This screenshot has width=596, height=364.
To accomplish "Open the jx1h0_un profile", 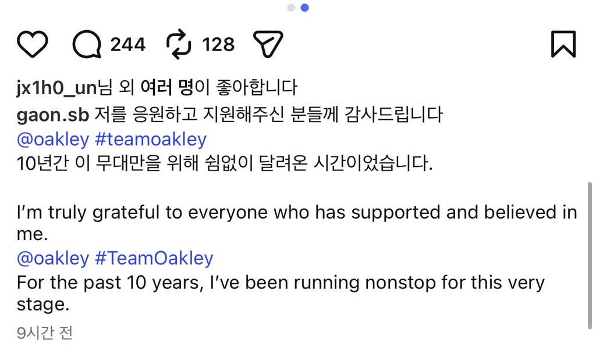I will 56,88.
